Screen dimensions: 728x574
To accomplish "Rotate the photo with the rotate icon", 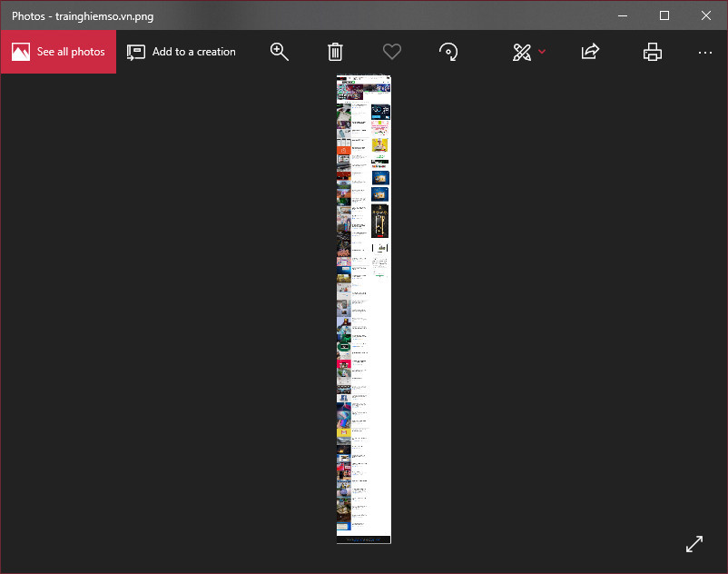I will click(x=448, y=52).
